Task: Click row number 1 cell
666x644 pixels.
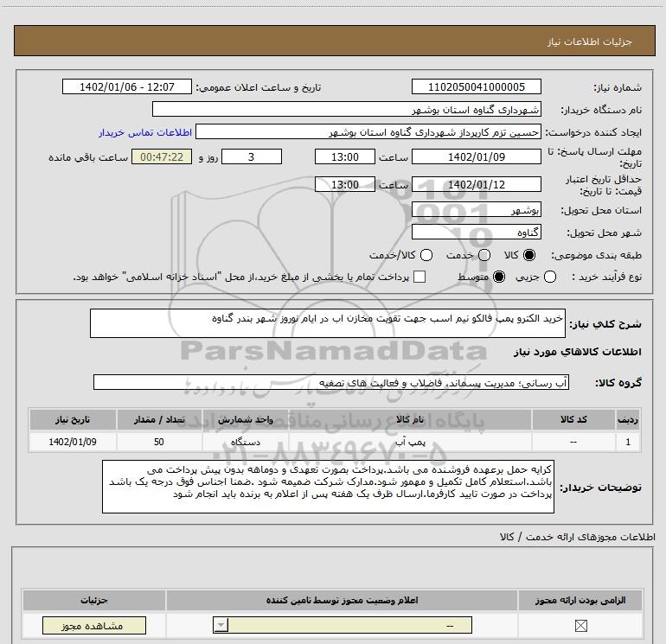Action: (628, 442)
